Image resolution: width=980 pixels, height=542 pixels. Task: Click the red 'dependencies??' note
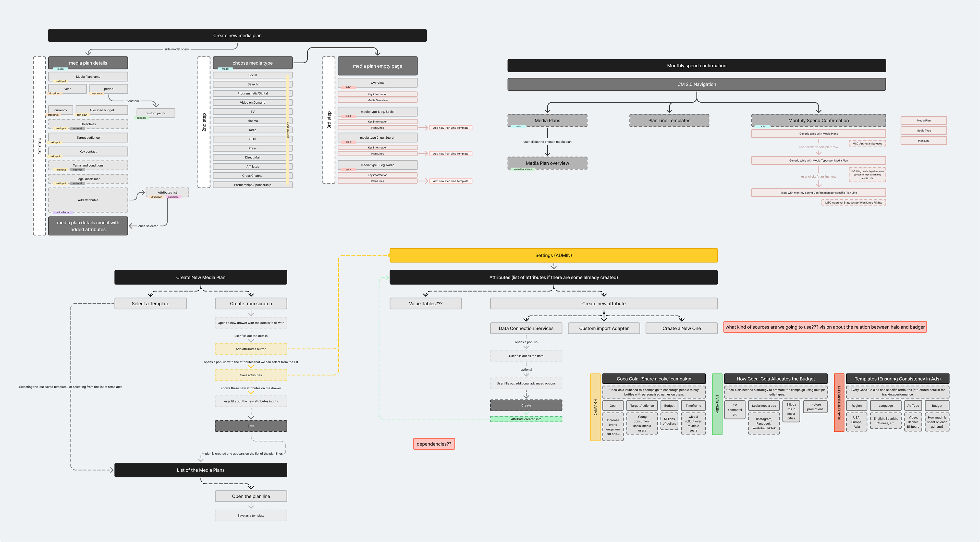point(434,444)
